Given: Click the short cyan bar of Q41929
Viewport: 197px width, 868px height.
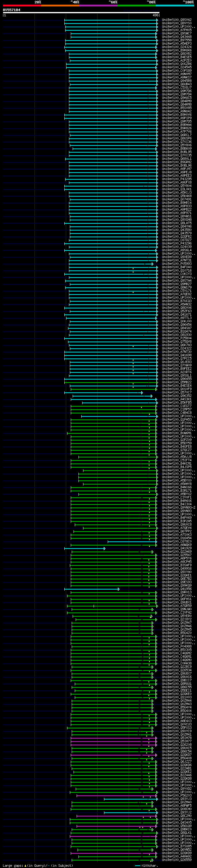Looking at the screenshot, I should click(x=85, y=549).
